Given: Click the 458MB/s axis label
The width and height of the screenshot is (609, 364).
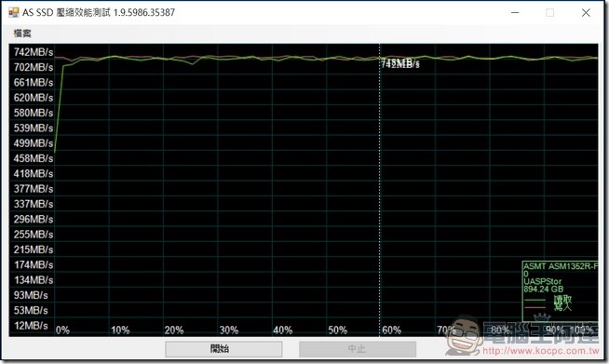Looking at the screenshot, I should tap(34, 158).
